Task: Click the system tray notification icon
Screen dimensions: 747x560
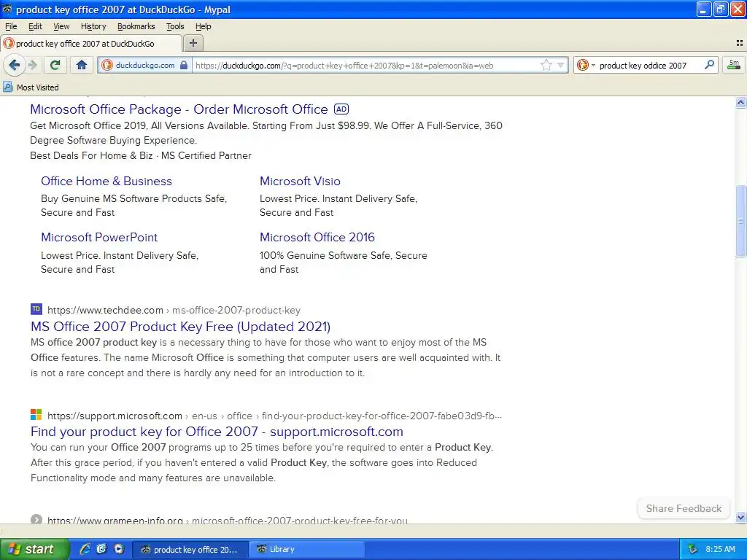Action: coord(692,549)
